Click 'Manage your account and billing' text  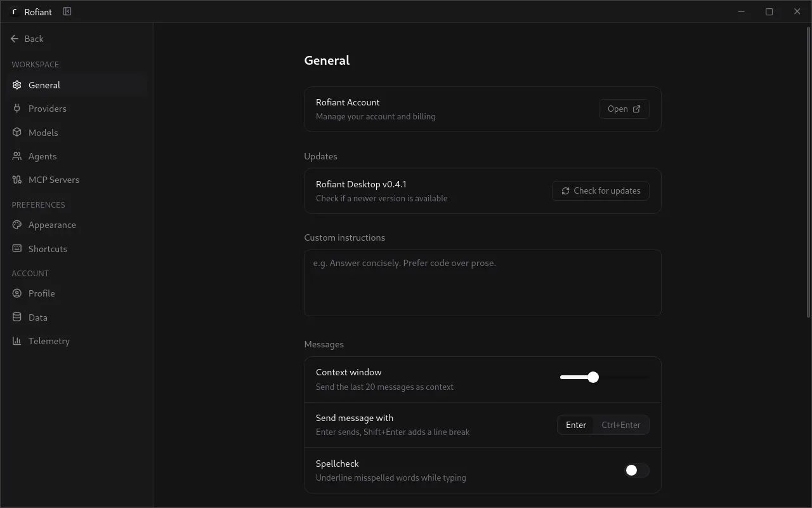pos(376,117)
